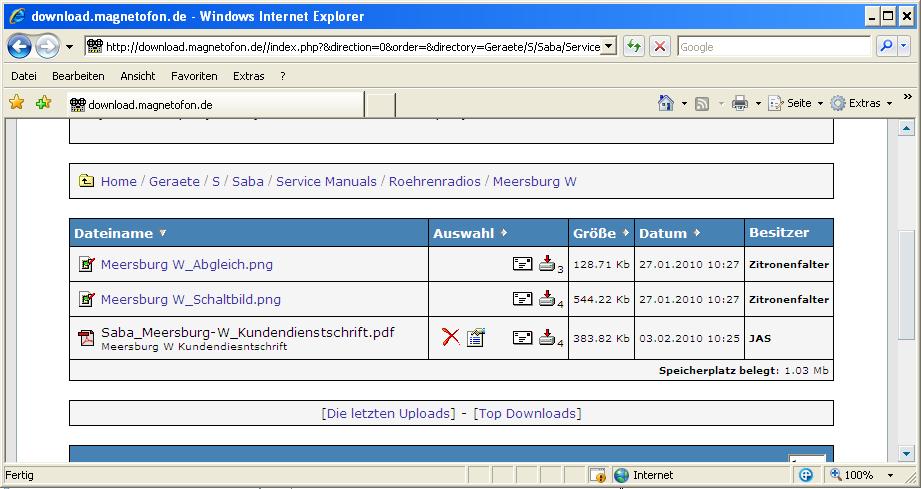Viewport: 921px width, 489px height.
Task: Open the Favoriten menu
Action: click(194, 76)
